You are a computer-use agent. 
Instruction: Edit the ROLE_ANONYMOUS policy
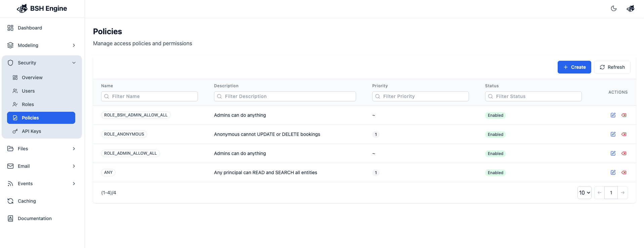click(613, 134)
